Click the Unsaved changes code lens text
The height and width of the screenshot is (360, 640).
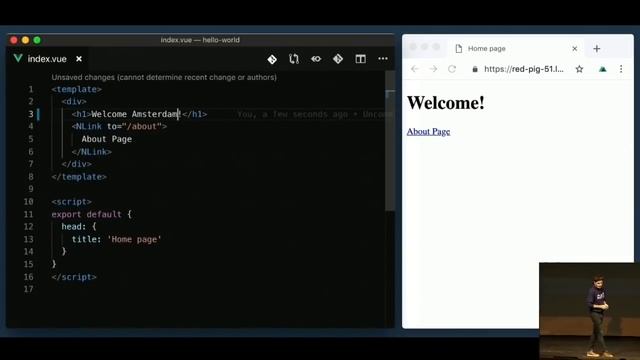(x=164, y=77)
